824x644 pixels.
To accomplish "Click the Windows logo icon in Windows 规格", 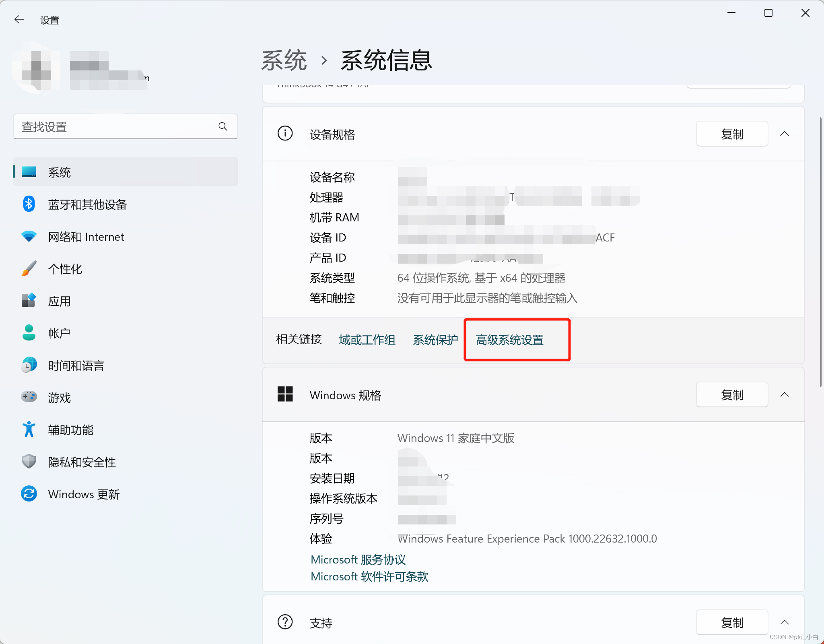I will (x=285, y=394).
